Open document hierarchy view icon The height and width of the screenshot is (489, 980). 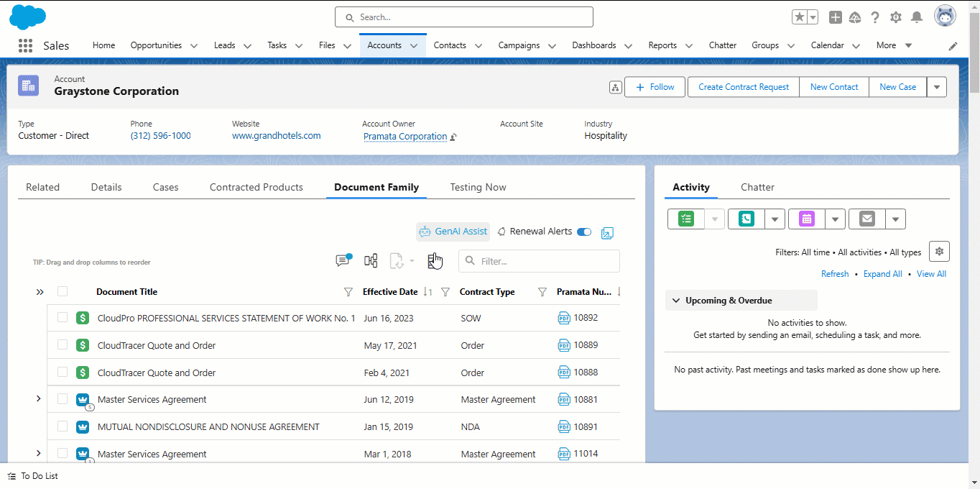tap(371, 261)
